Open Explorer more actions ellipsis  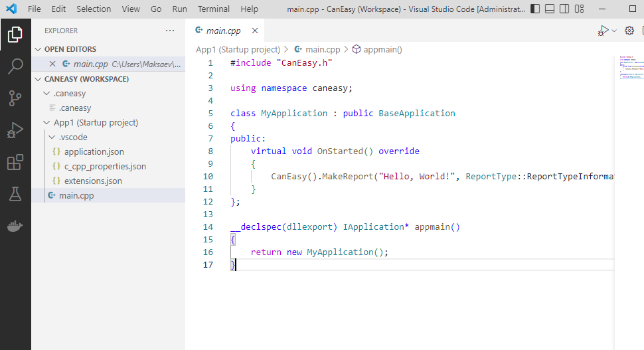[170, 31]
